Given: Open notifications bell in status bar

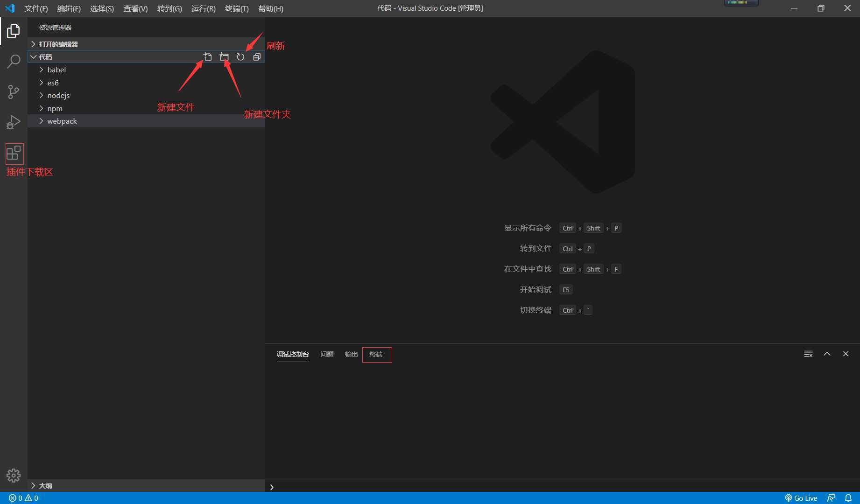Looking at the screenshot, I should coord(848,498).
